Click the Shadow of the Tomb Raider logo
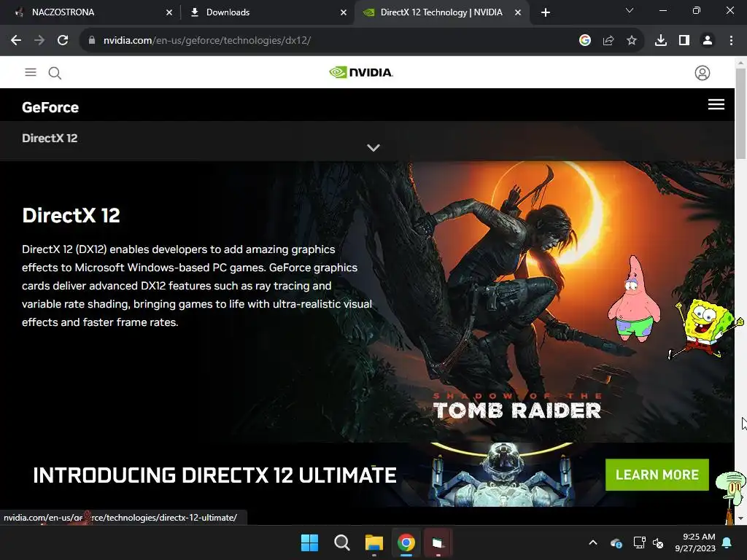 517,406
